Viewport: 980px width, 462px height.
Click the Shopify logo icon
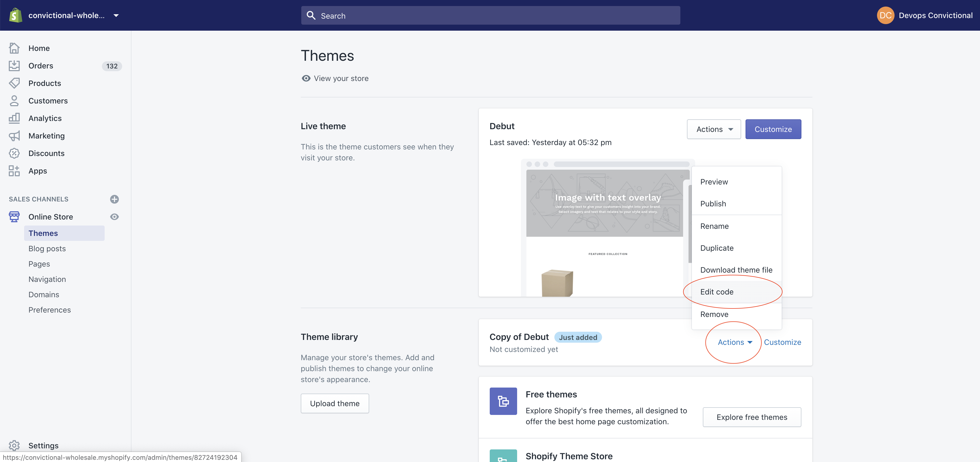point(15,15)
